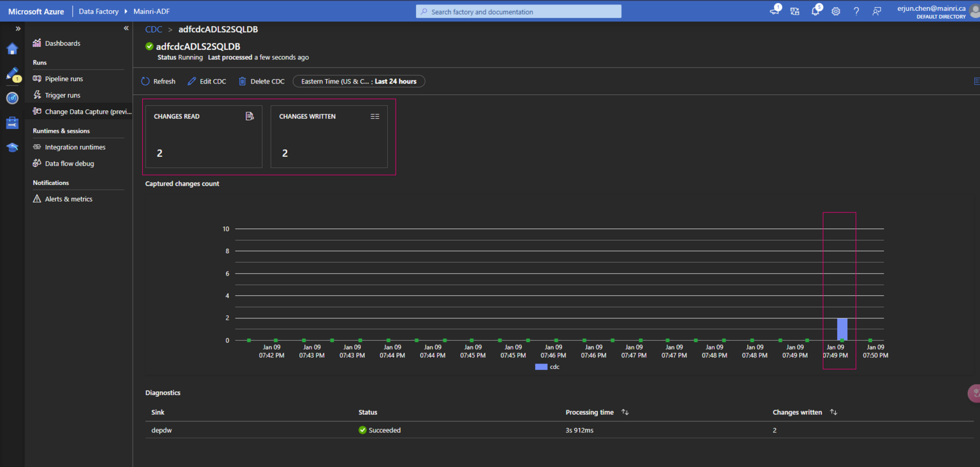Expand the sidebar with the double-arrow chevron
Screen dimensions: 980x467
pos(17,28)
